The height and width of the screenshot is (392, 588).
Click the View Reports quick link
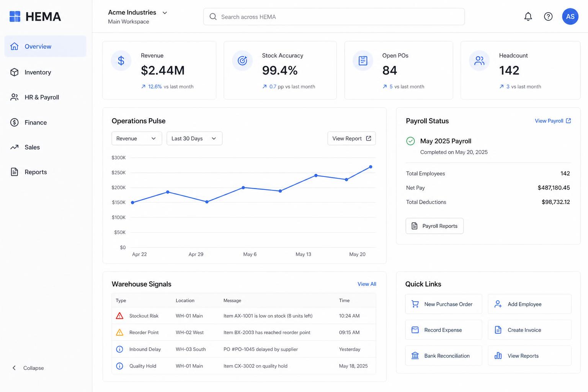[529, 356]
